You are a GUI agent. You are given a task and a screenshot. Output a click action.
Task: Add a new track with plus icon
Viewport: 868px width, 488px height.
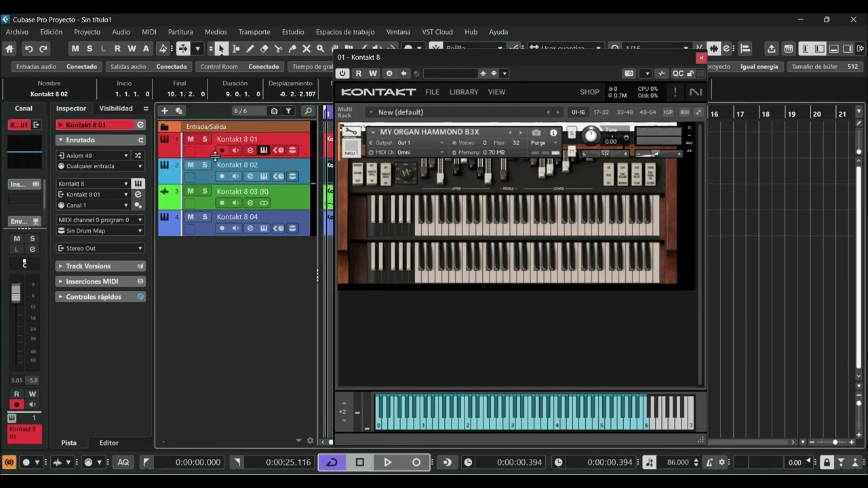(x=164, y=110)
